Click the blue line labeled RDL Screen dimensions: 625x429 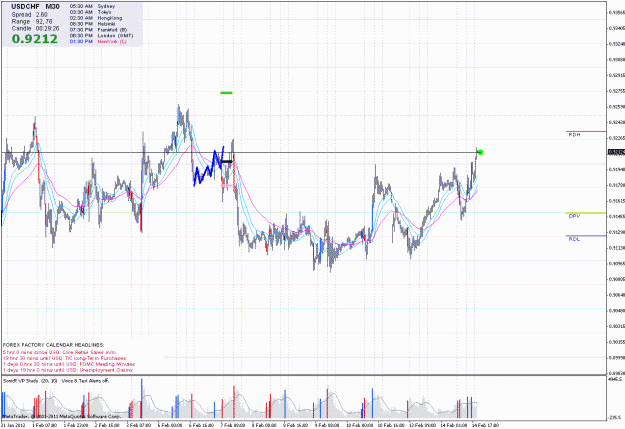point(586,236)
